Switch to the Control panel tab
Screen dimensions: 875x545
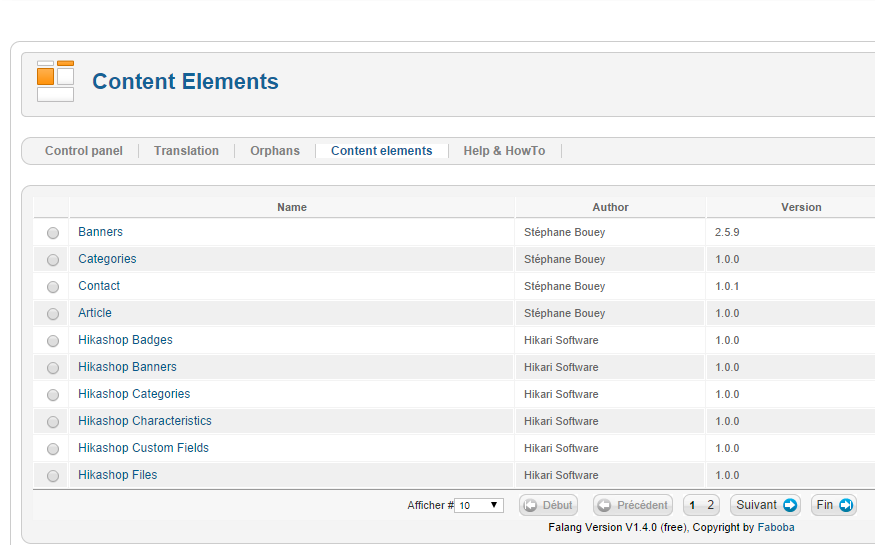(84, 151)
